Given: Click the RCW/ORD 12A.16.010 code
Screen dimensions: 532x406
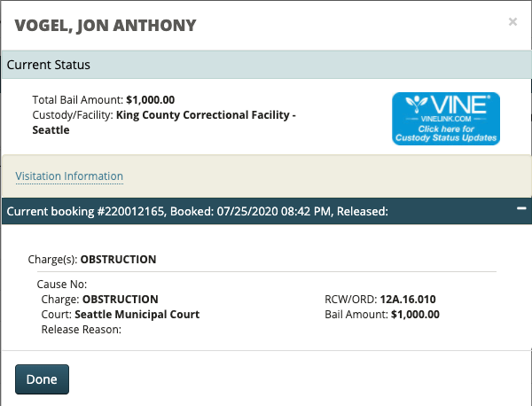Looking at the screenshot, I should click(410, 300).
